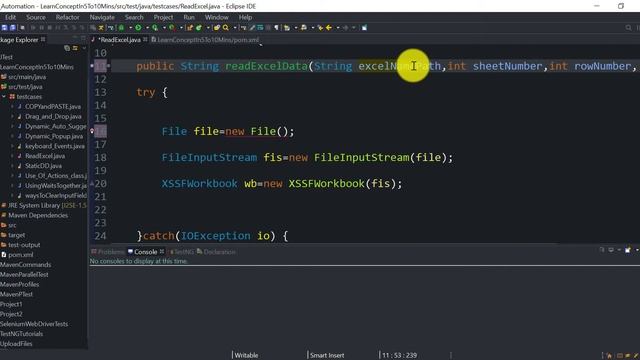Select the target folder
Image resolution: width=640 pixels, height=360 pixels.
click(16, 235)
